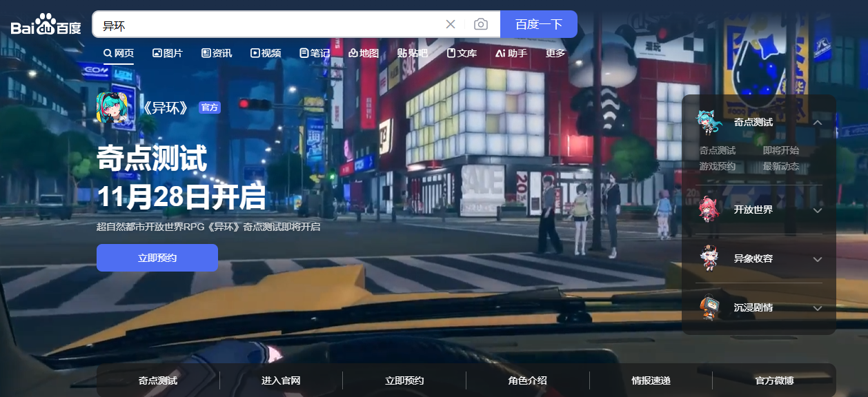
Task: Open the 资讯 tab
Action: 217,53
